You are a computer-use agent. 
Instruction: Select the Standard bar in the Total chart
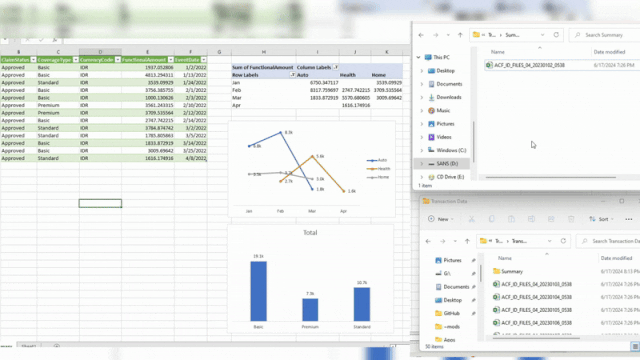coord(362,304)
